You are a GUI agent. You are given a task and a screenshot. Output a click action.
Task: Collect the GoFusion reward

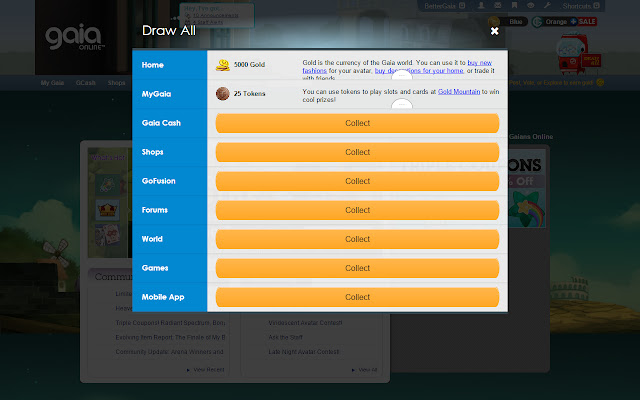click(357, 181)
